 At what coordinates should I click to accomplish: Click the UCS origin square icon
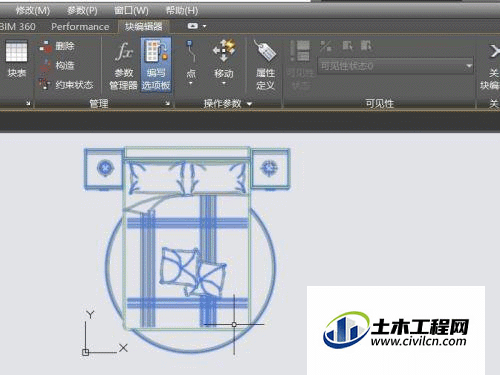tap(85, 352)
